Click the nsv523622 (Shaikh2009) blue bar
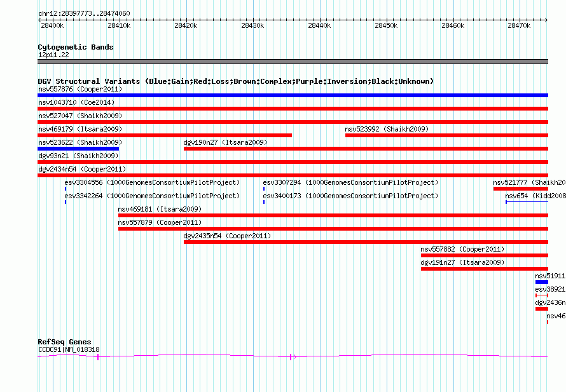This screenshot has width=566, height=392. (x=78, y=149)
